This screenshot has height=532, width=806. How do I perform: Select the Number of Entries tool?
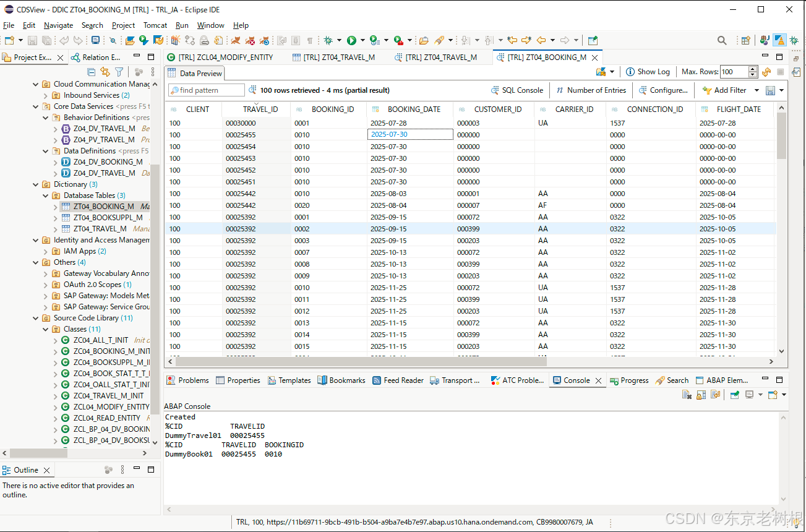pos(591,90)
